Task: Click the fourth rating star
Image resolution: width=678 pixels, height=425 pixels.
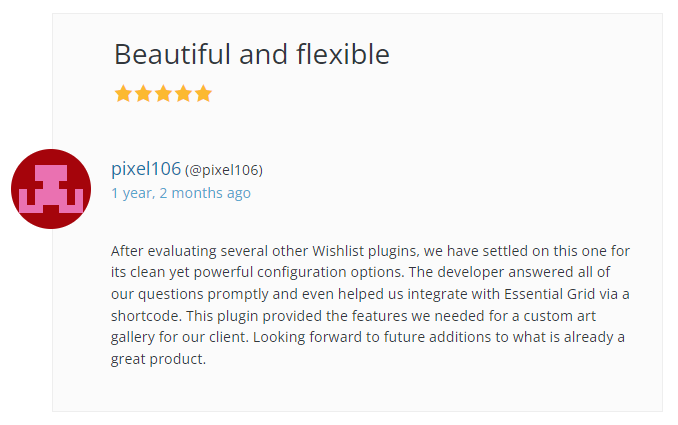Action: pyautogui.click(x=183, y=94)
